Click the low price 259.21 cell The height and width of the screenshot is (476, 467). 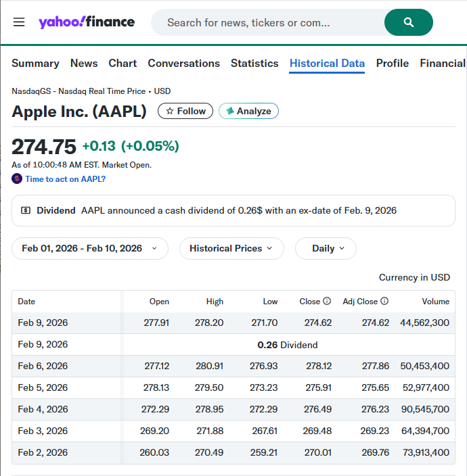click(x=264, y=452)
